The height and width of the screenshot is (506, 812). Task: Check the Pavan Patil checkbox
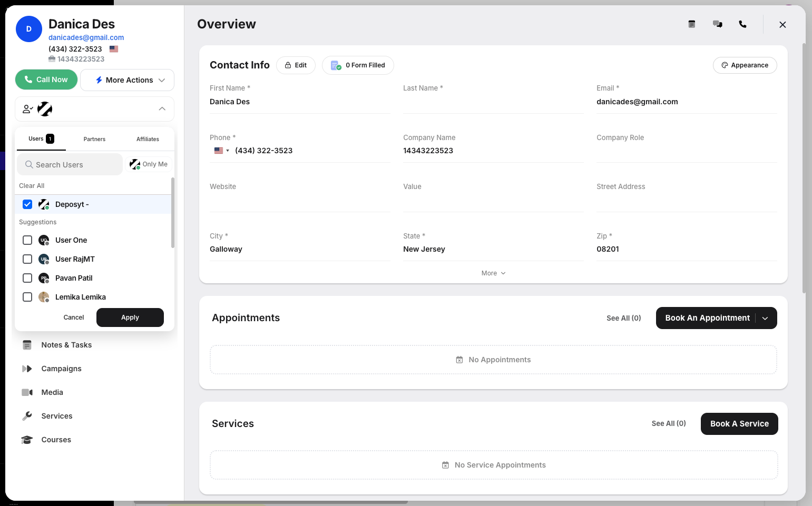click(27, 278)
